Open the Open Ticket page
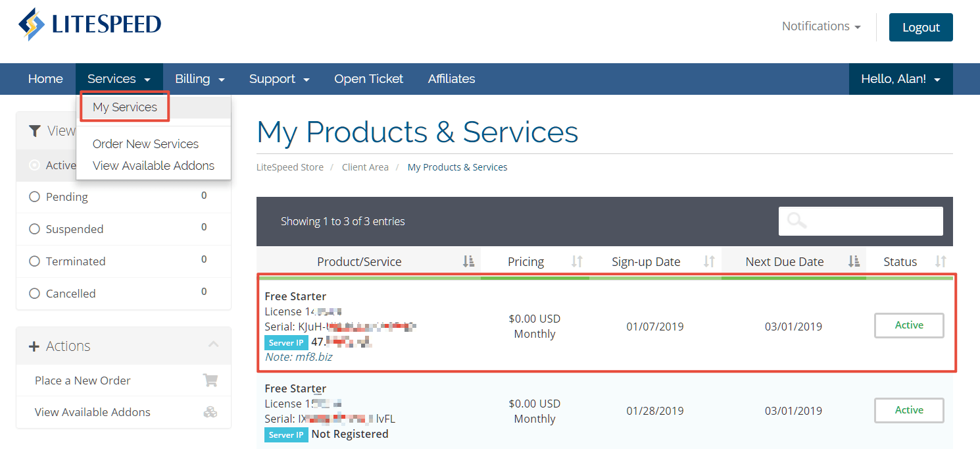Image resolution: width=980 pixels, height=449 pixels. (368, 79)
